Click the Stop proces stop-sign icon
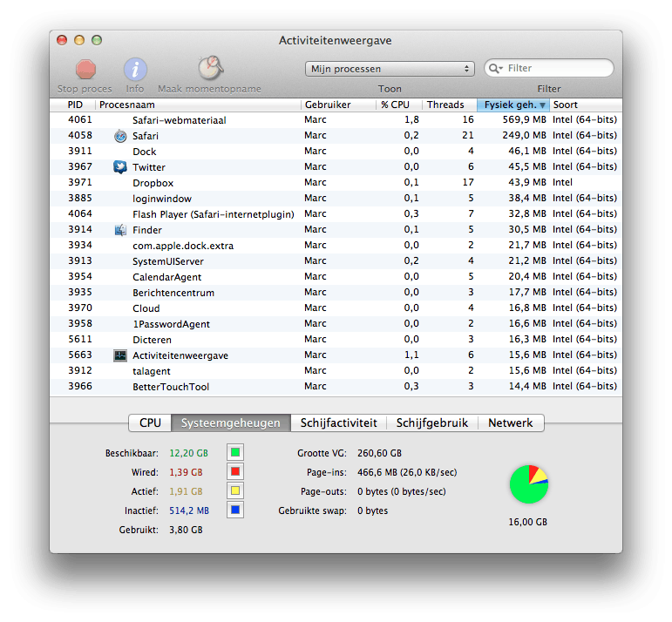The width and height of the screenshot is (672, 622). [x=85, y=70]
